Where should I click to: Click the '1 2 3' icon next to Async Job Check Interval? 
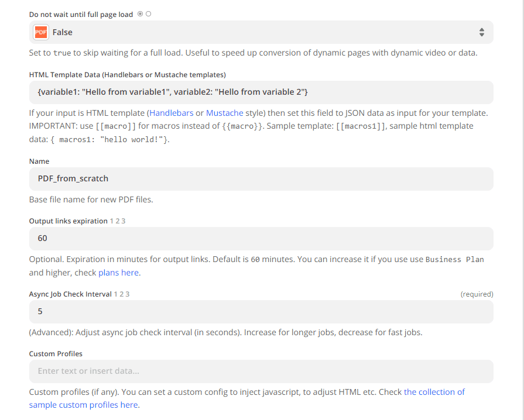(x=122, y=294)
